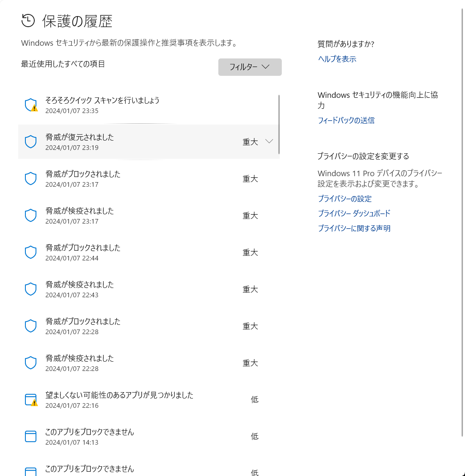Open プライバシーに関する声明 link
Screen dimensions: 465x476
354,228
